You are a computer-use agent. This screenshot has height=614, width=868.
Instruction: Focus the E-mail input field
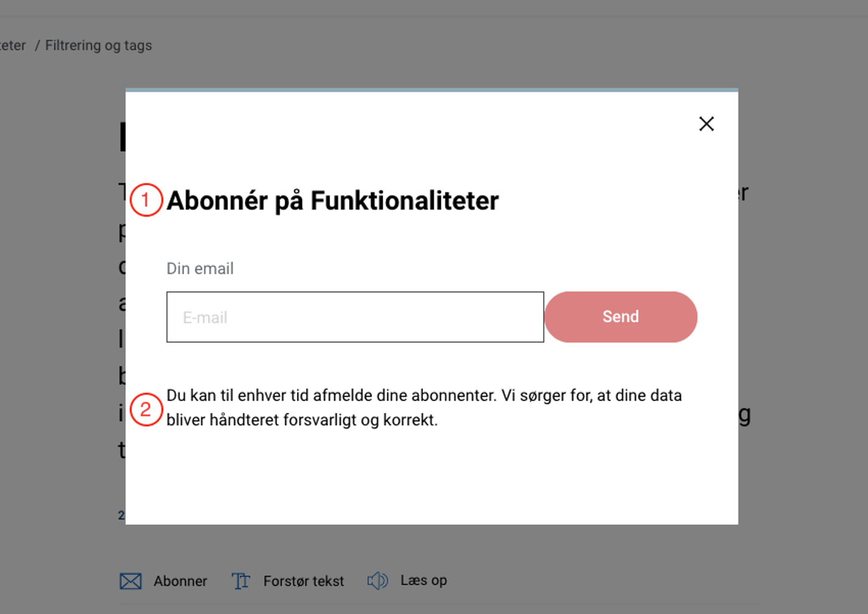point(355,317)
